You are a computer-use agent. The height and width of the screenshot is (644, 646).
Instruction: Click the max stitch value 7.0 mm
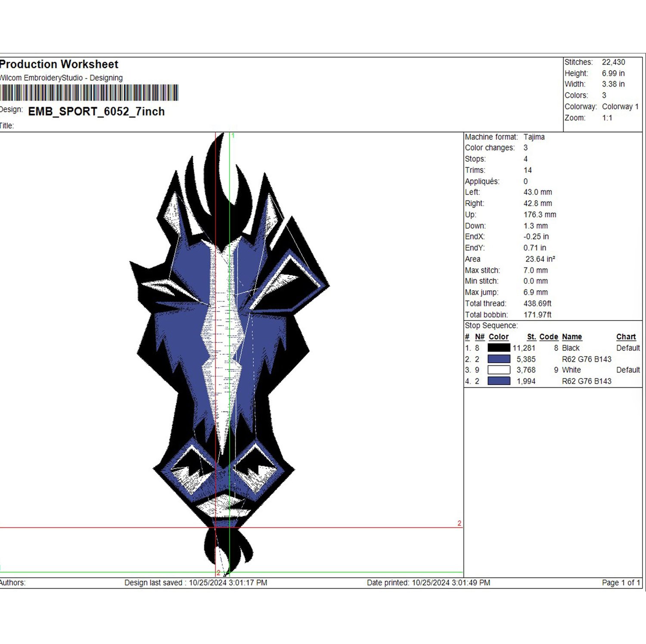pos(535,270)
